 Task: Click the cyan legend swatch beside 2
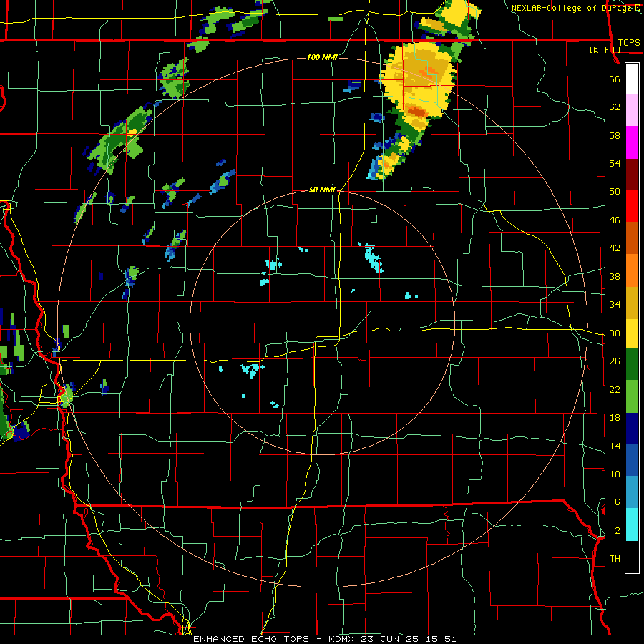(632, 525)
